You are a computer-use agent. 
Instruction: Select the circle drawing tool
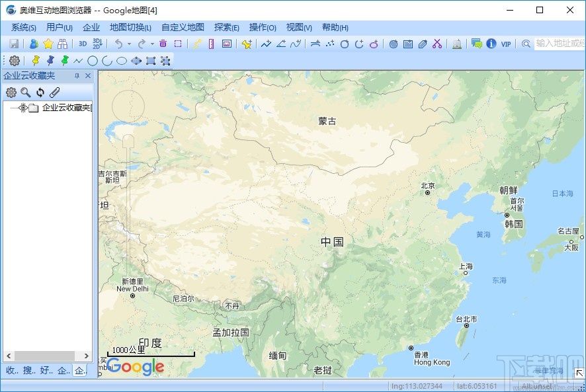point(91,60)
